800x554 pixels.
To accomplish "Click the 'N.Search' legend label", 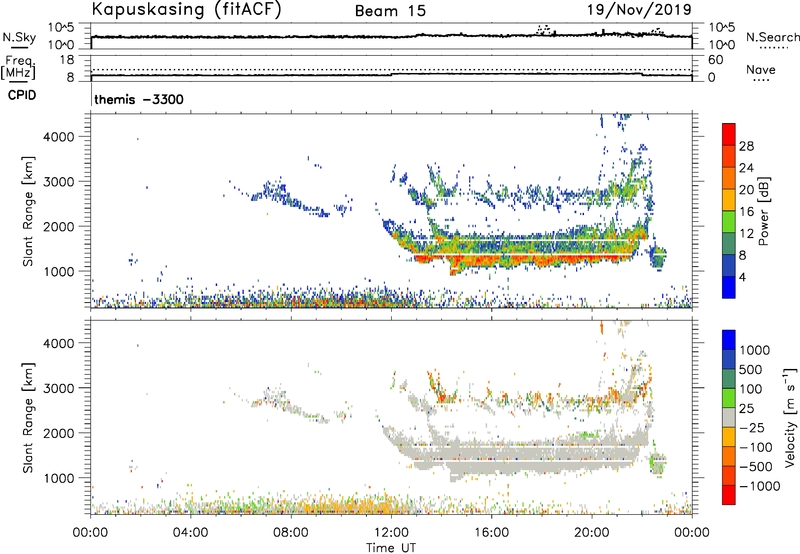I will (772, 37).
